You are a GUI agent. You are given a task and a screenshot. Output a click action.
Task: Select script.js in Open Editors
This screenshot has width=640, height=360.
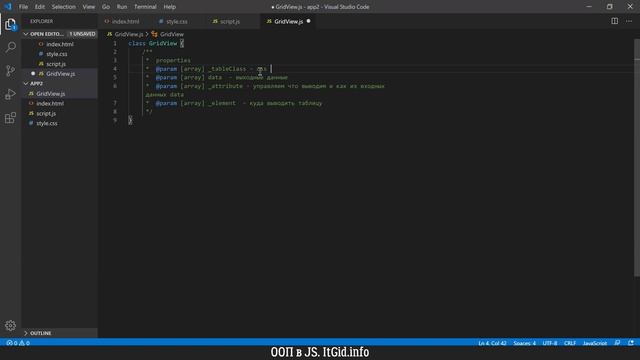tap(60, 64)
